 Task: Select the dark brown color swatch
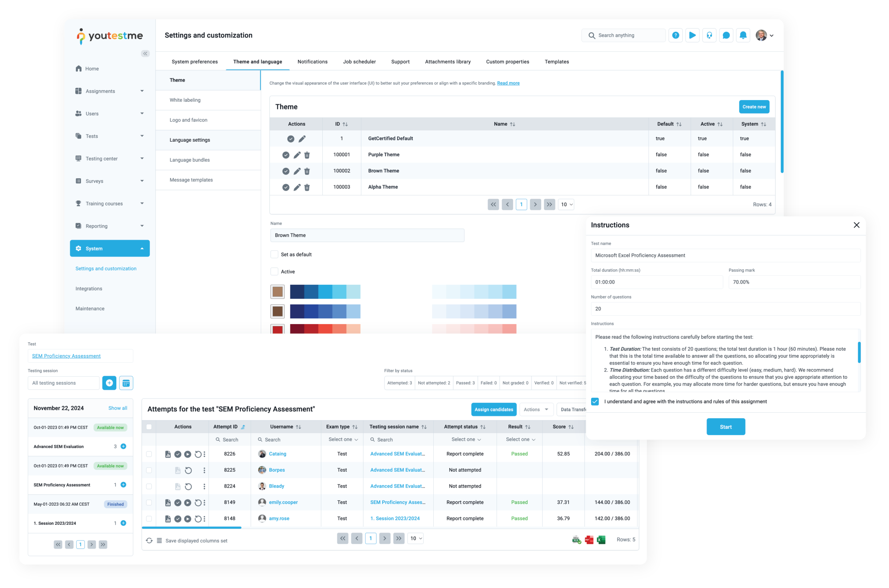pos(277,311)
